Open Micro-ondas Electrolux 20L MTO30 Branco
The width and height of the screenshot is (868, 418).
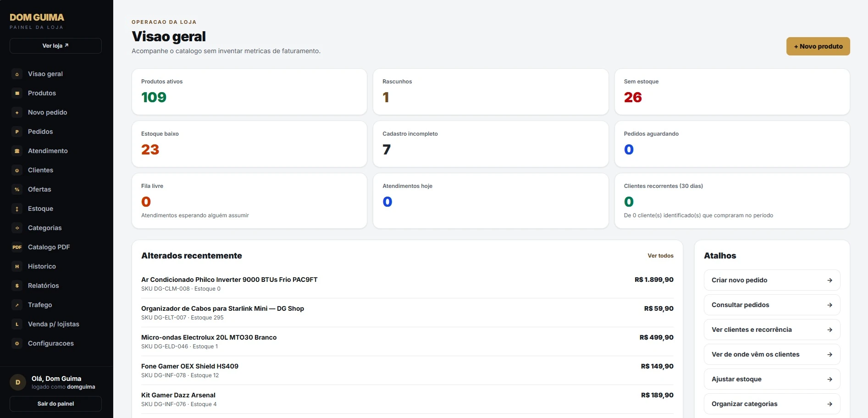[407, 341]
